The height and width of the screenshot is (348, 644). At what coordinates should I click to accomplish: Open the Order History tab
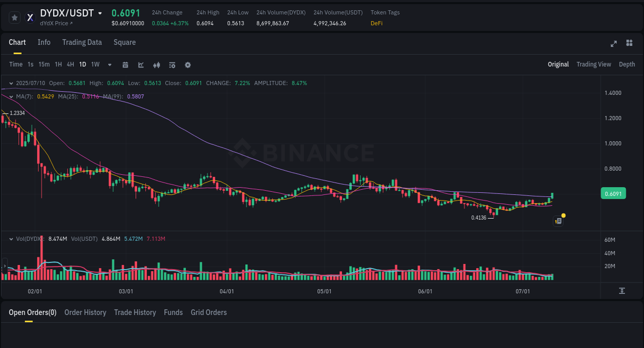[85, 312]
